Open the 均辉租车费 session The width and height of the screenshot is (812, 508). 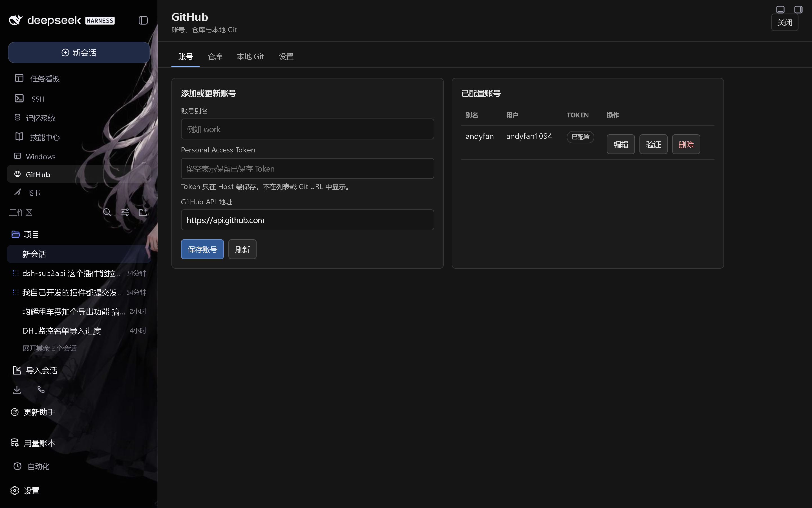pyautogui.click(x=79, y=312)
